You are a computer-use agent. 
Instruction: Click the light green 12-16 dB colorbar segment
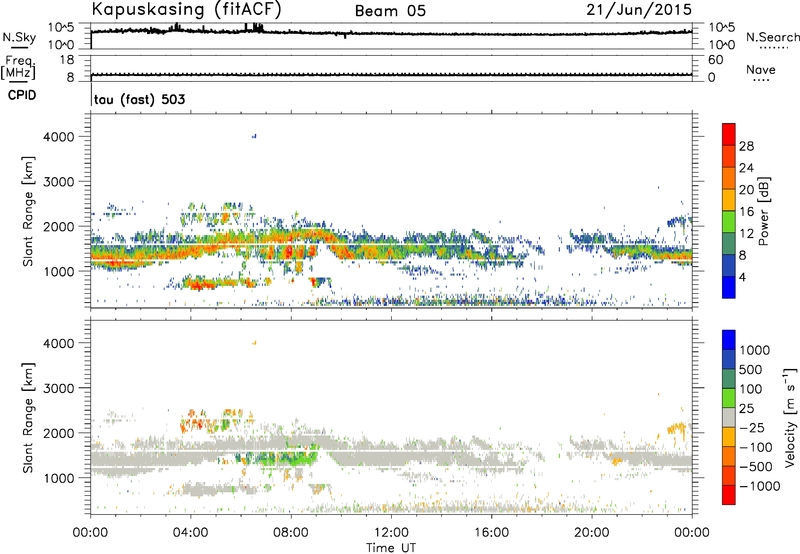point(729,222)
